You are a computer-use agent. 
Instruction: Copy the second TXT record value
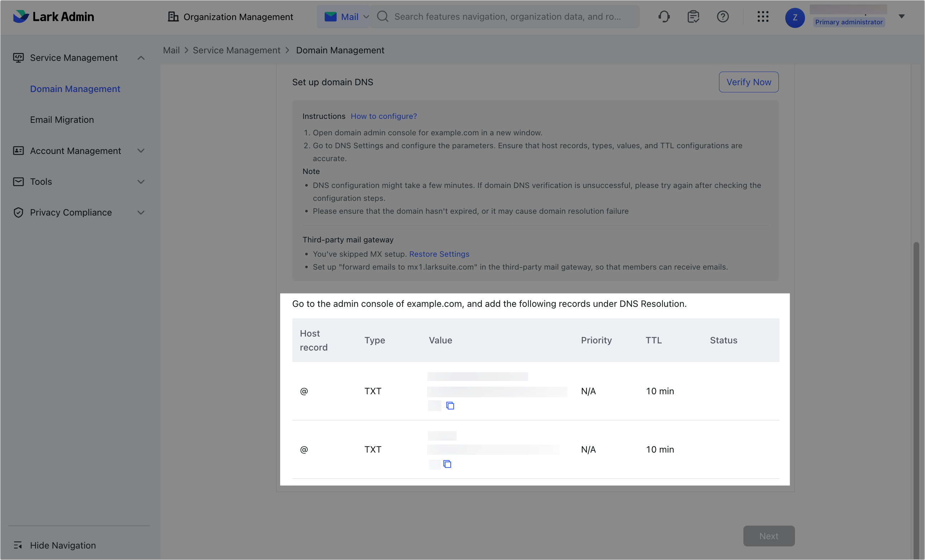click(447, 464)
